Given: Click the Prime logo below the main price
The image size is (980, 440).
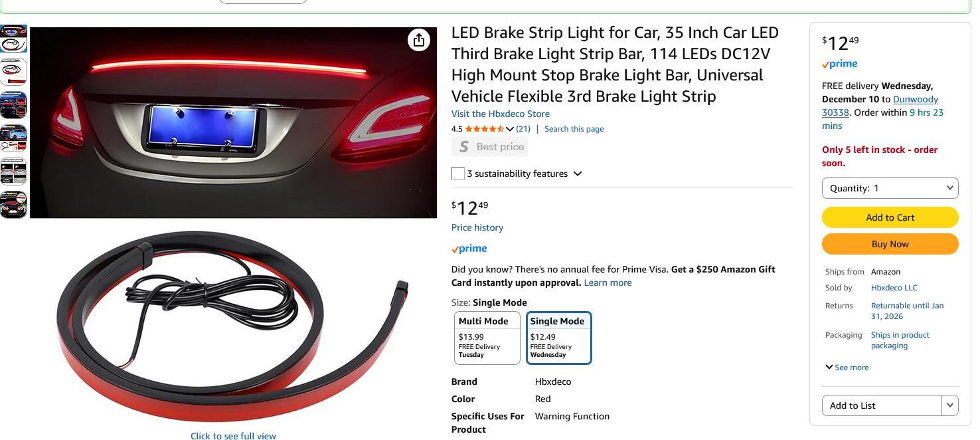Looking at the screenshot, I should (x=469, y=249).
